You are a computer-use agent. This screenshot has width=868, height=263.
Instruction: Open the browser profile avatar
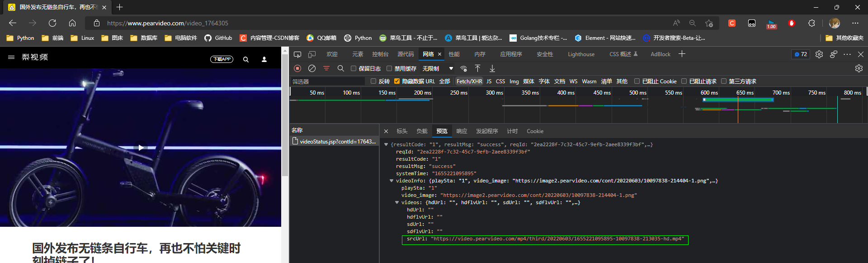pos(835,23)
